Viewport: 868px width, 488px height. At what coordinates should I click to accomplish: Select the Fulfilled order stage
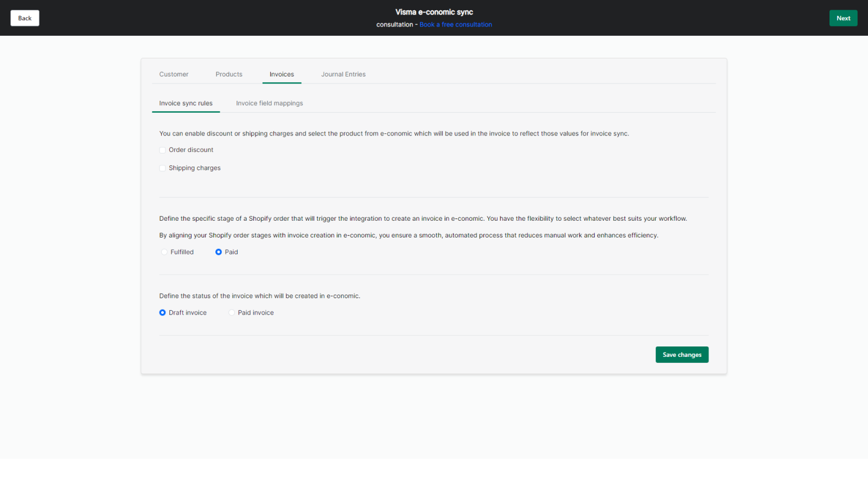tap(164, 252)
